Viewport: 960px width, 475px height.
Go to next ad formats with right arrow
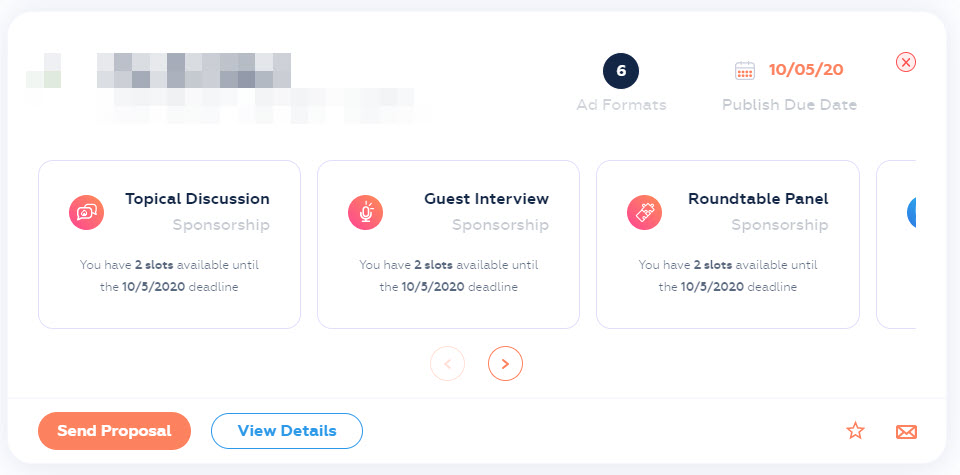(505, 364)
